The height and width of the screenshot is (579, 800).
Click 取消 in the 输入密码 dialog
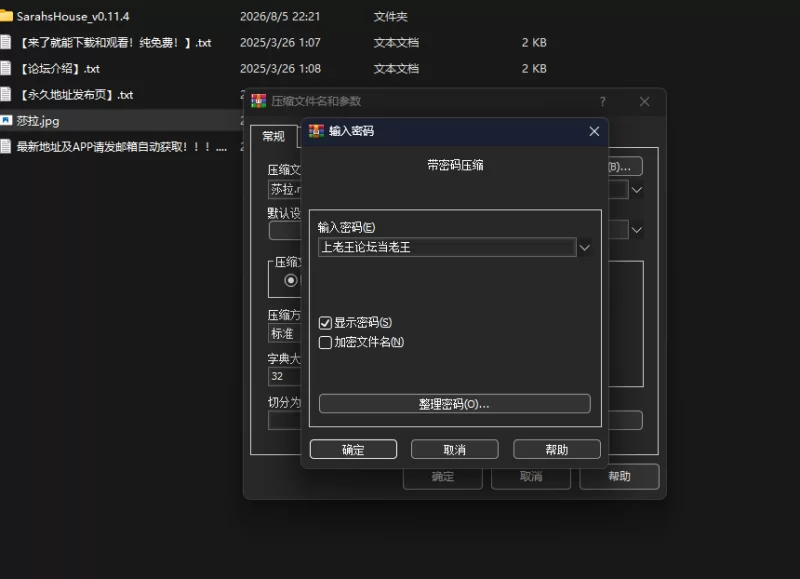click(x=455, y=449)
